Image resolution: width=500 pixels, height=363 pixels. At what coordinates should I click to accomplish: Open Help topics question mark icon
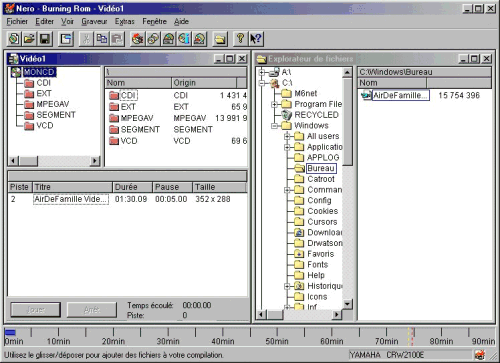[240, 39]
